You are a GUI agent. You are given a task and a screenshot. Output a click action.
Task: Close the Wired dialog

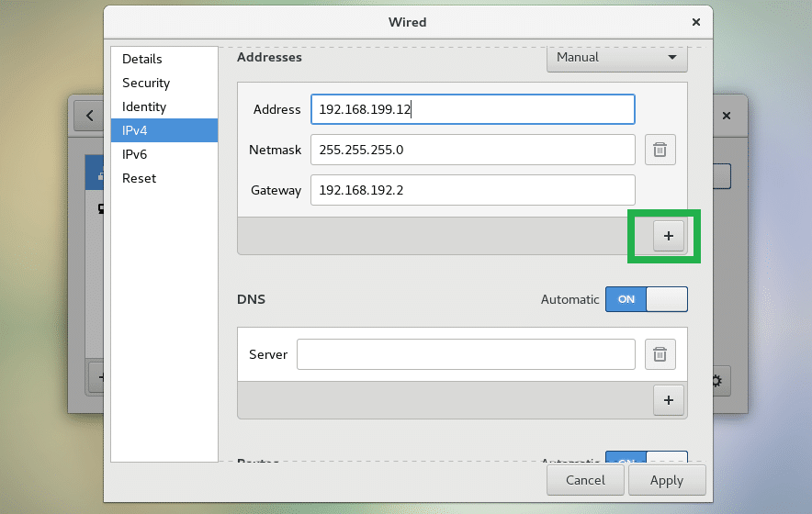694,21
